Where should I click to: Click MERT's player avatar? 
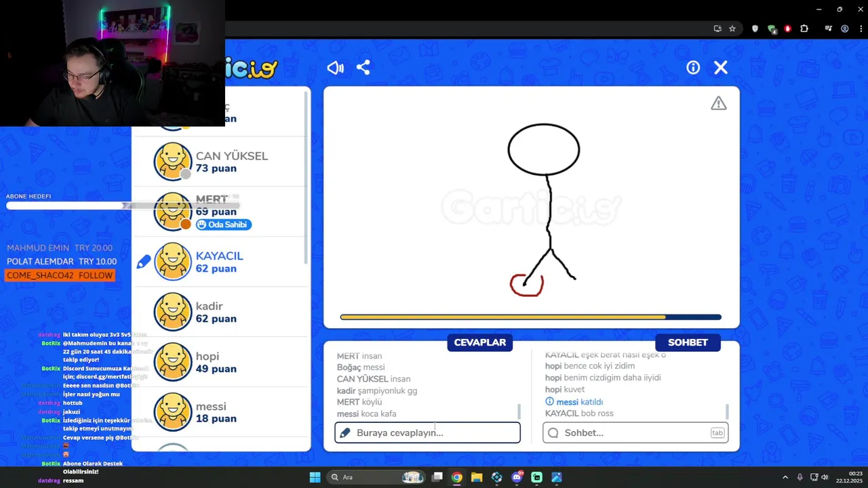click(x=173, y=211)
